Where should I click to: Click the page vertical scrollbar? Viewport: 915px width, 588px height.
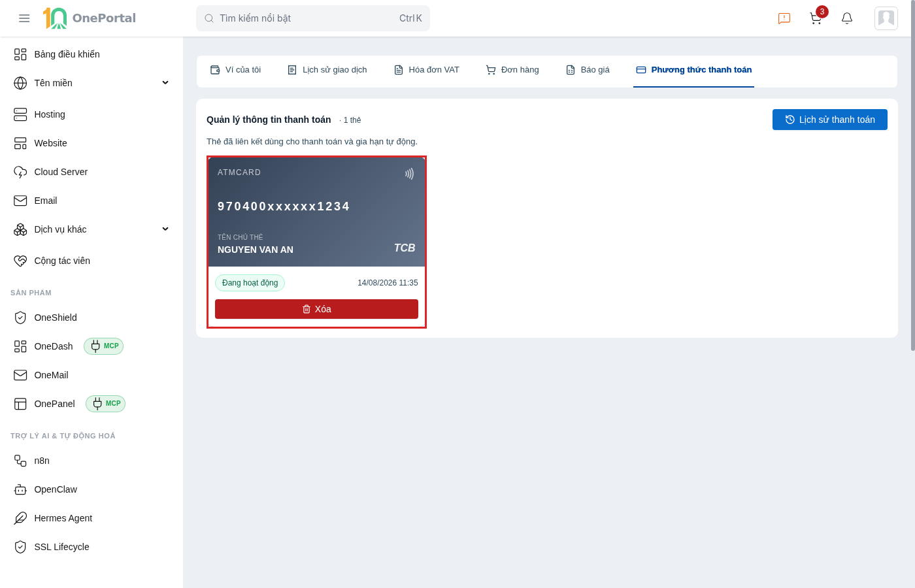coord(913,176)
